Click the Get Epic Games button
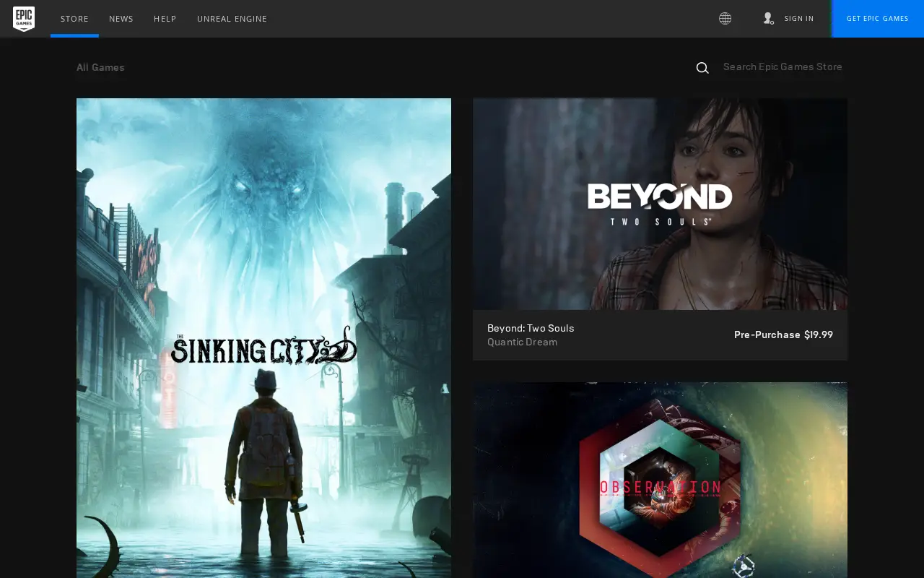 point(878,19)
